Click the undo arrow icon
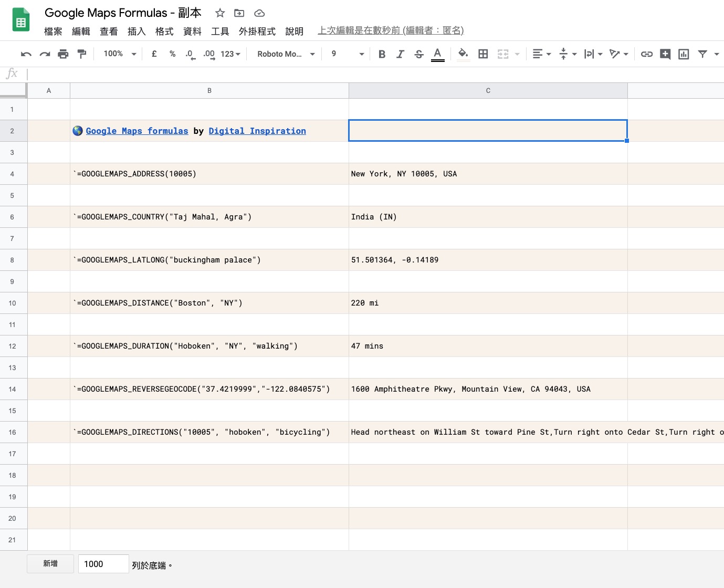Viewport: 724px width, 588px height. tap(26, 54)
